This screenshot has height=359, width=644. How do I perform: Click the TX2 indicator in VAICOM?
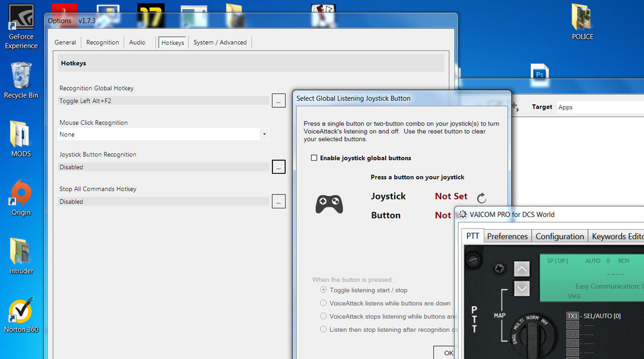573,325
